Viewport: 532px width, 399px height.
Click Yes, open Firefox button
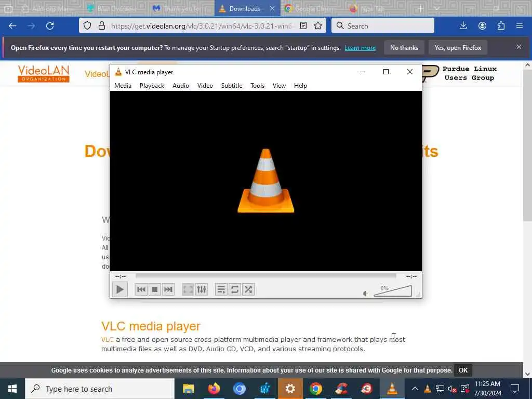pos(458,48)
